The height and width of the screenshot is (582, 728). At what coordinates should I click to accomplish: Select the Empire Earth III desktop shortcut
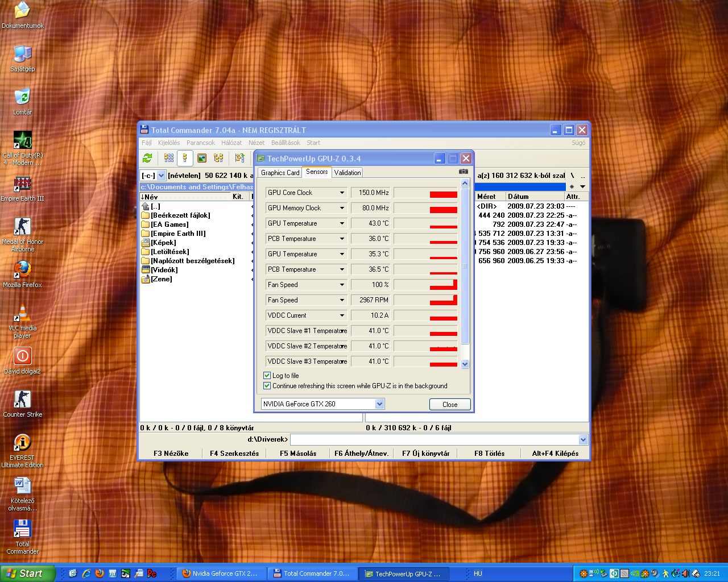[x=22, y=189]
